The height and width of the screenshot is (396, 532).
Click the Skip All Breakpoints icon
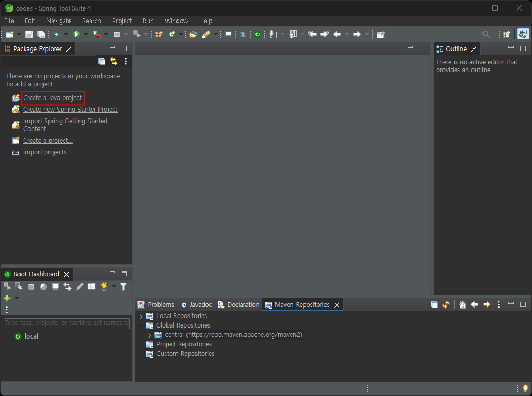click(243, 34)
